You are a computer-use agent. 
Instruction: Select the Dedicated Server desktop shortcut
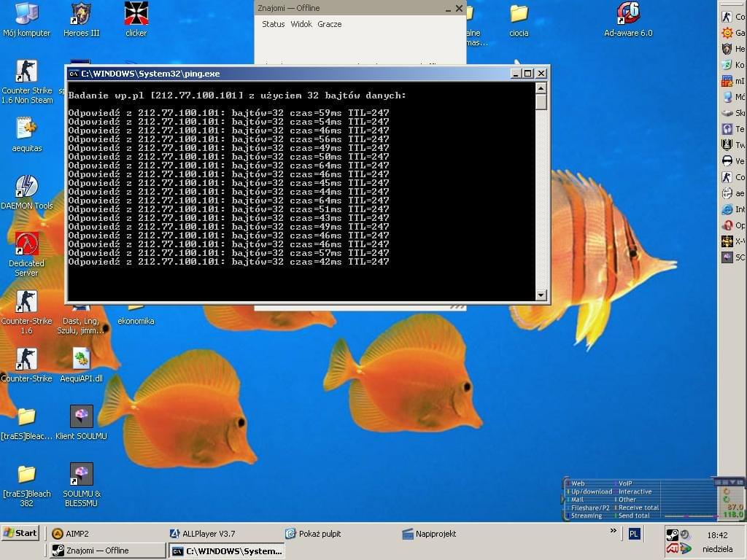pos(27,254)
